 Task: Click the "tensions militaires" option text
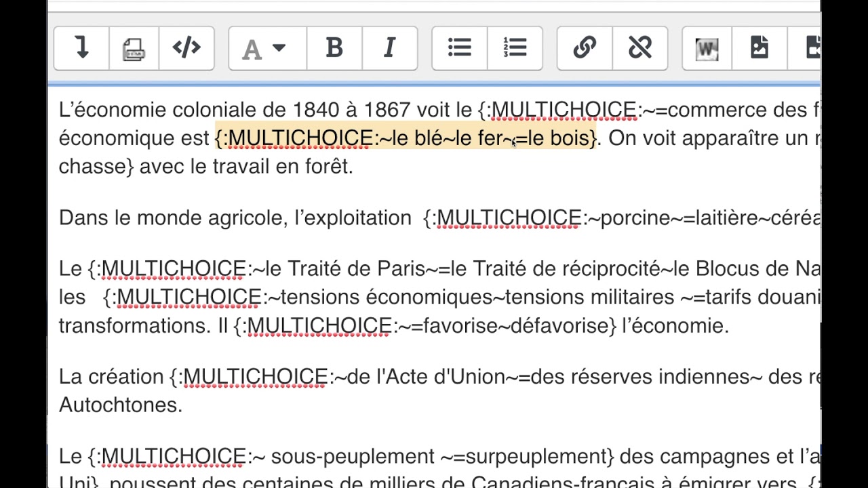589,298
